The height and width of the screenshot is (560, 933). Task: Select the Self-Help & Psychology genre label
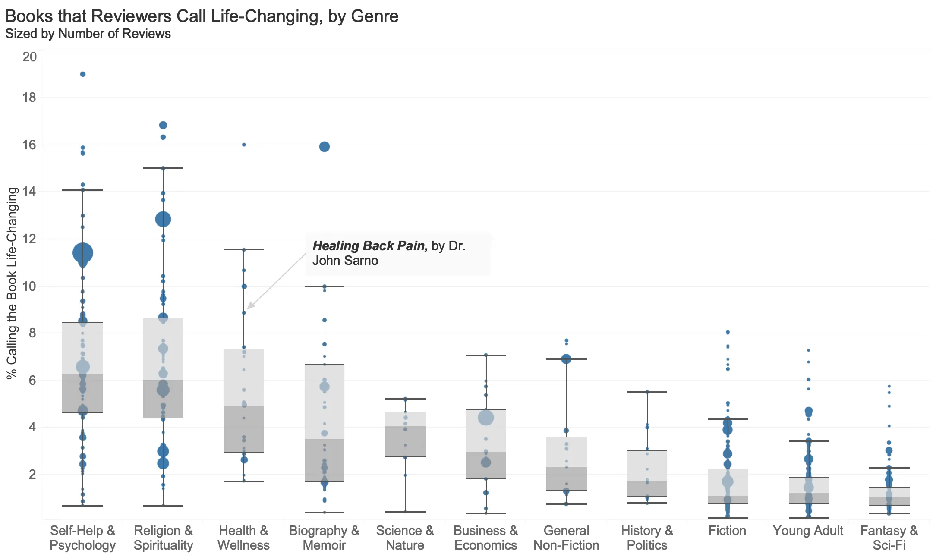82,538
